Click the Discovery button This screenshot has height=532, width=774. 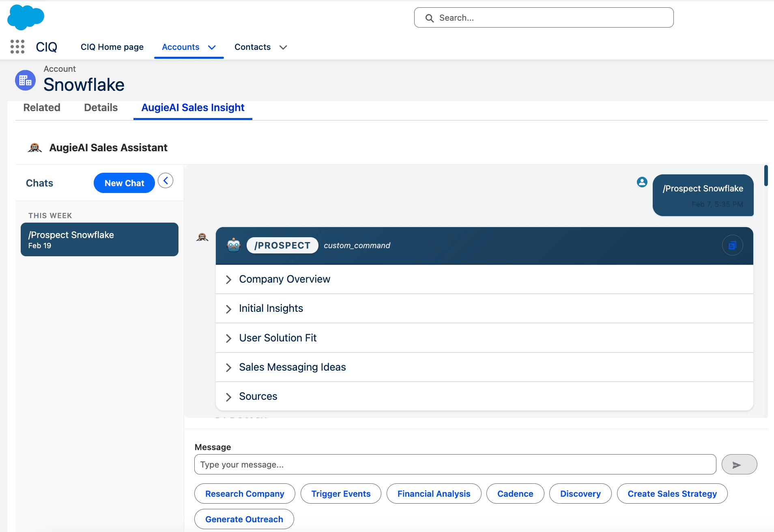(x=580, y=494)
